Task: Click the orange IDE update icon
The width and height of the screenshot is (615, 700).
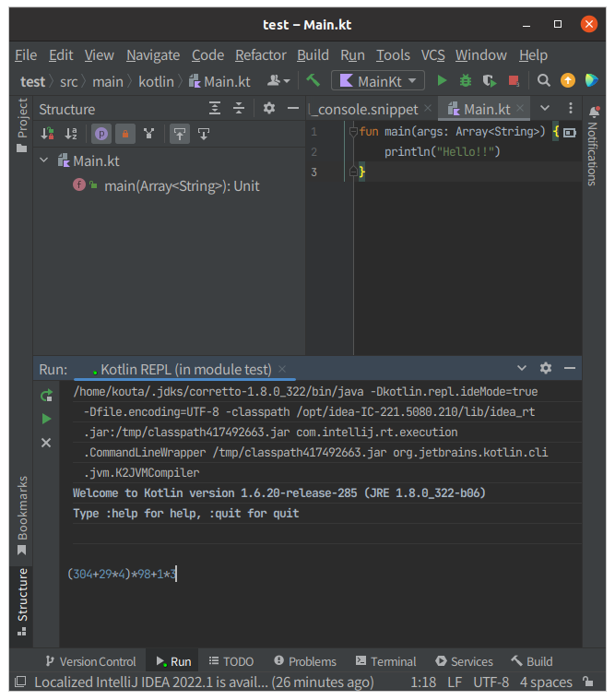Action: [x=568, y=81]
